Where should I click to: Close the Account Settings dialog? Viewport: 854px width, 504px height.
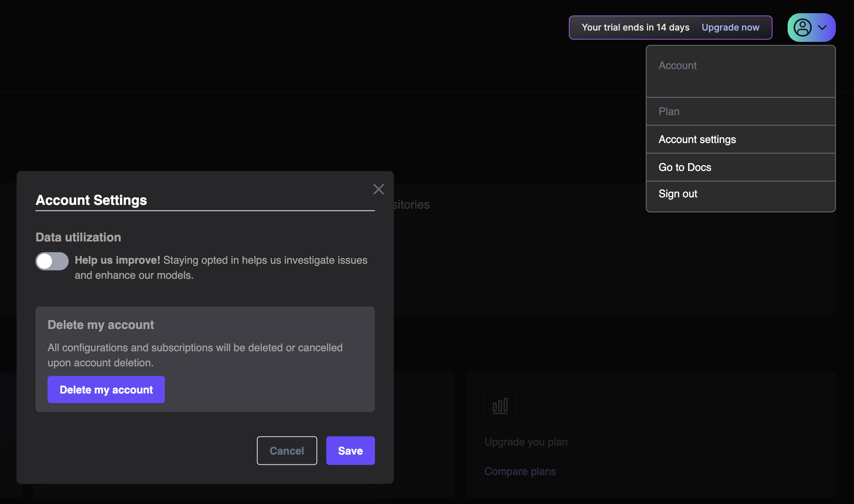[378, 189]
